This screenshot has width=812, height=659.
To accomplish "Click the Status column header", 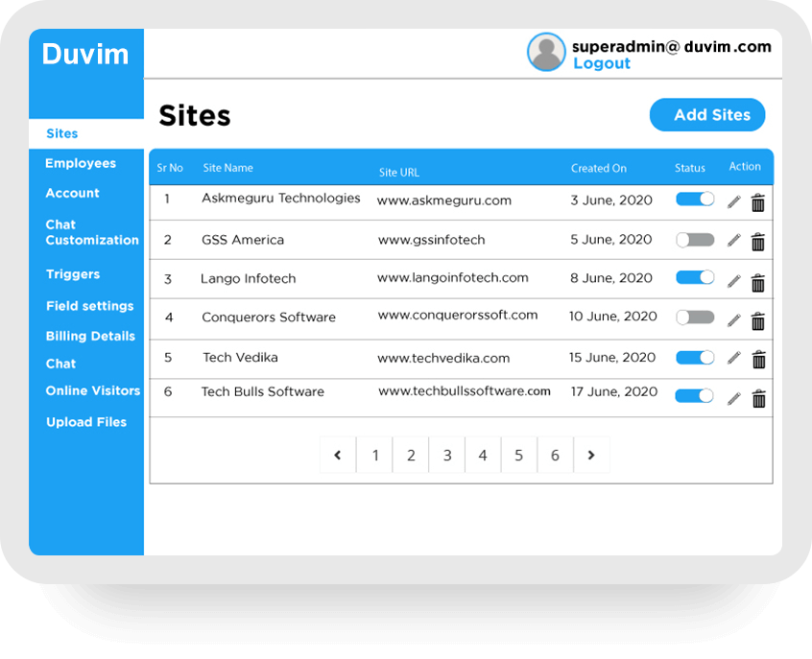I will (x=690, y=168).
